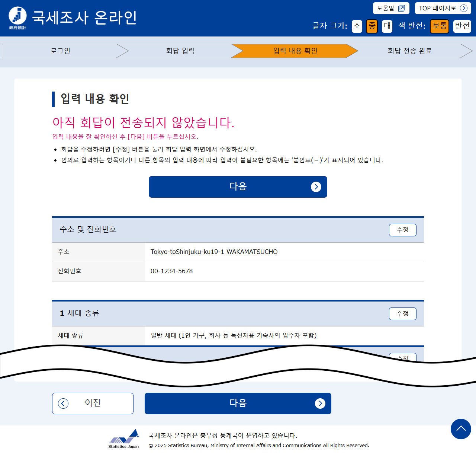This screenshot has height=456, width=476.
Task: Open 도움말 help in new window
Action: pyautogui.click(x=391, y=8)
